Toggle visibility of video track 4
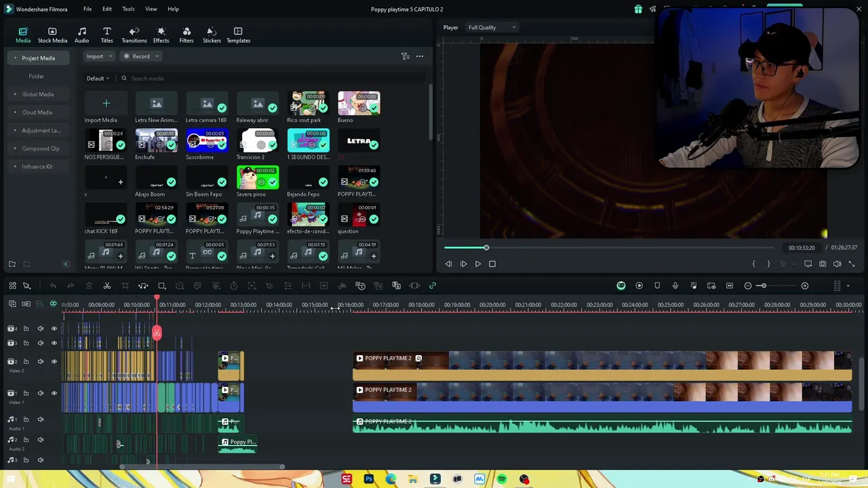This screenshot has width=868, height=488. click(x=54, y=329)
